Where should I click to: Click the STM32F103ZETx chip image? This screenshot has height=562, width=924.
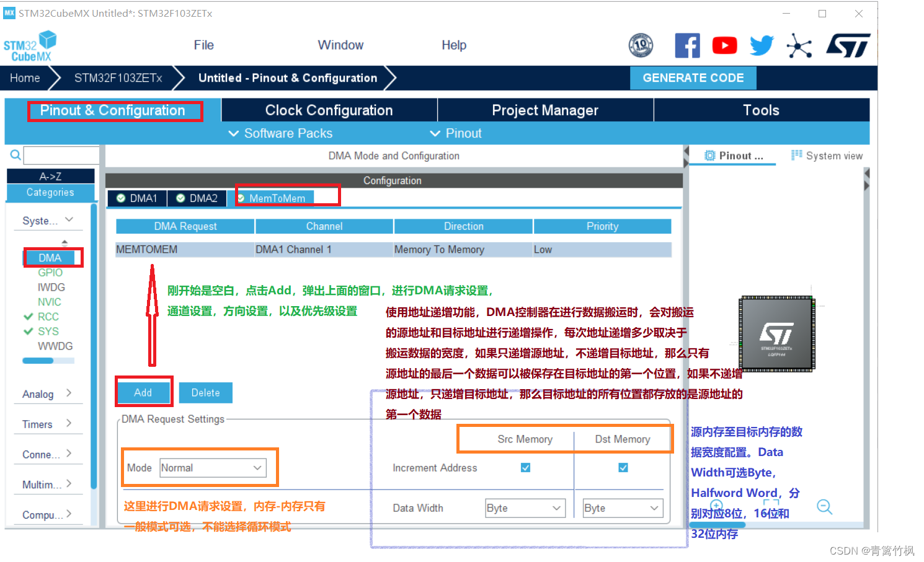[x=777, y=333]
